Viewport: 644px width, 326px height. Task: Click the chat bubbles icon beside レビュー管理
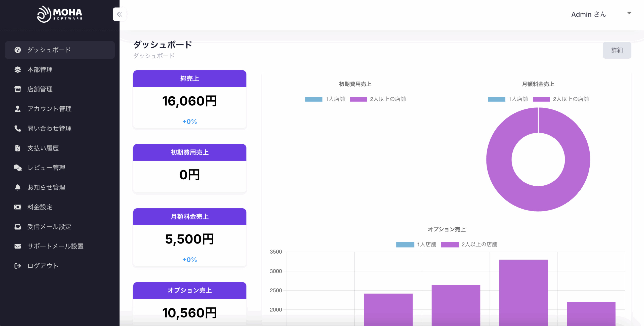coord(18,168)
